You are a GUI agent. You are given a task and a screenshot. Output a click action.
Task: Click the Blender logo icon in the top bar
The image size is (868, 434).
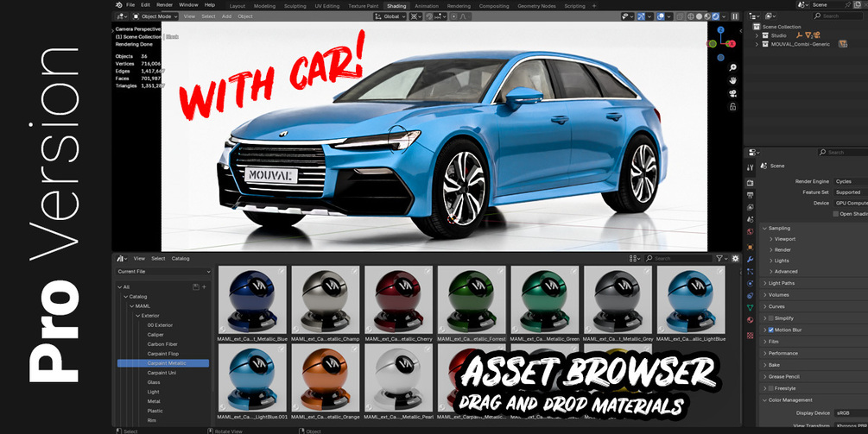(119, 5)
